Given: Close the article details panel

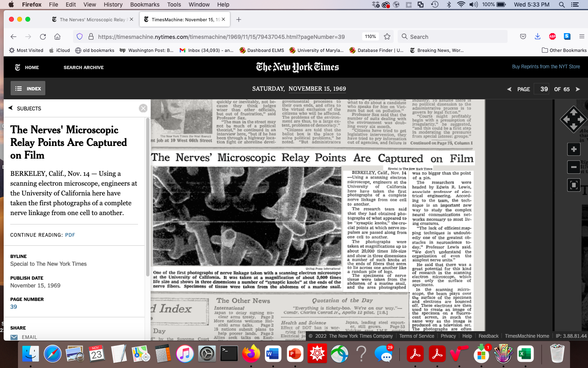Looking at the screenshot, I should click(x=143, y=108).
